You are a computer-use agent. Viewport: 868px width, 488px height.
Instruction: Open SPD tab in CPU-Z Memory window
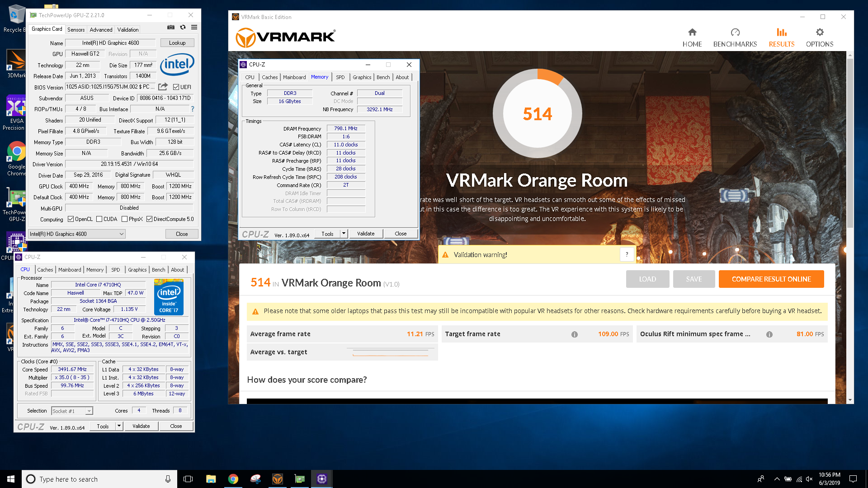click(x=340, y=77)
